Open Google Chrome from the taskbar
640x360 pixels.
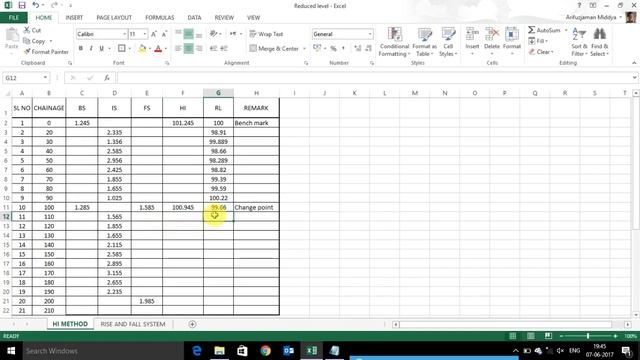coord(265,351)
